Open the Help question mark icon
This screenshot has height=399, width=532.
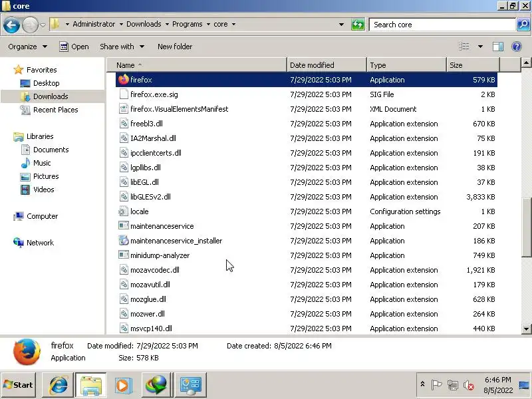tap(517, 46)
